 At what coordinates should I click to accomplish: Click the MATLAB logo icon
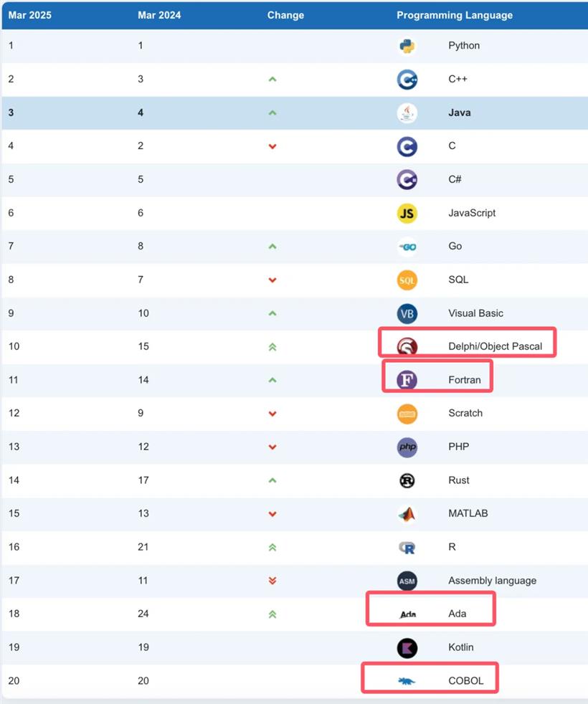[407, 514]
